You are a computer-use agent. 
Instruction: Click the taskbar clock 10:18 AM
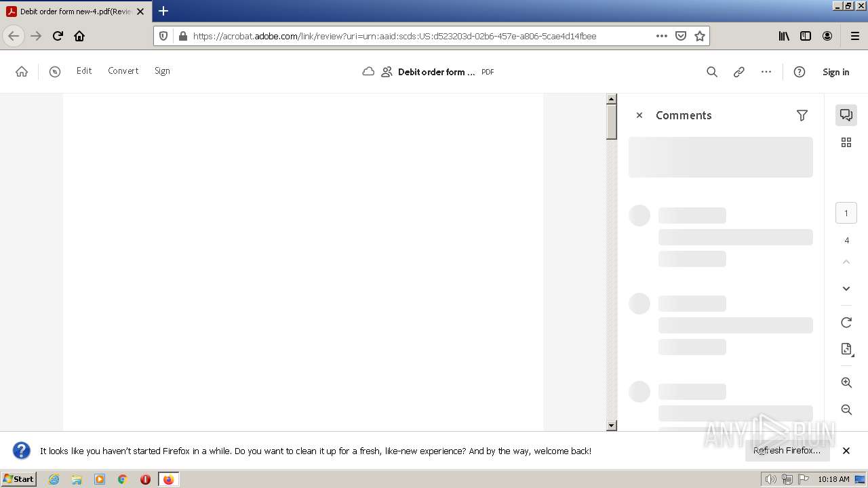(x=833, y=479)
